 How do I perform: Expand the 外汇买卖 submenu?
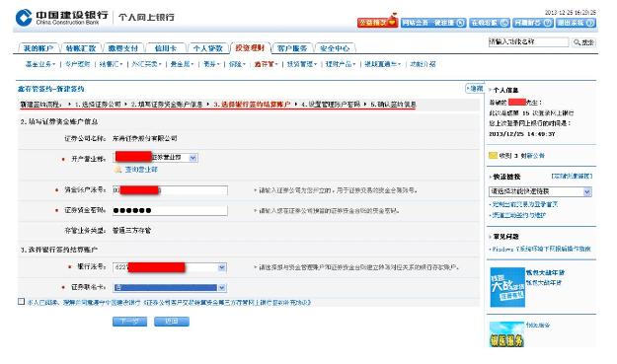coord(146,64)
